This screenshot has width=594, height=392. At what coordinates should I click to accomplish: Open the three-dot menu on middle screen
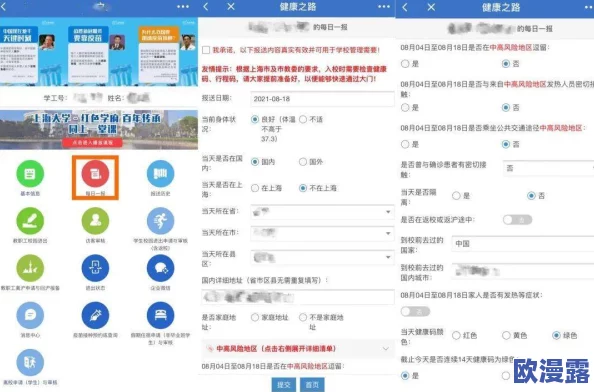click(x=384, y=6)
